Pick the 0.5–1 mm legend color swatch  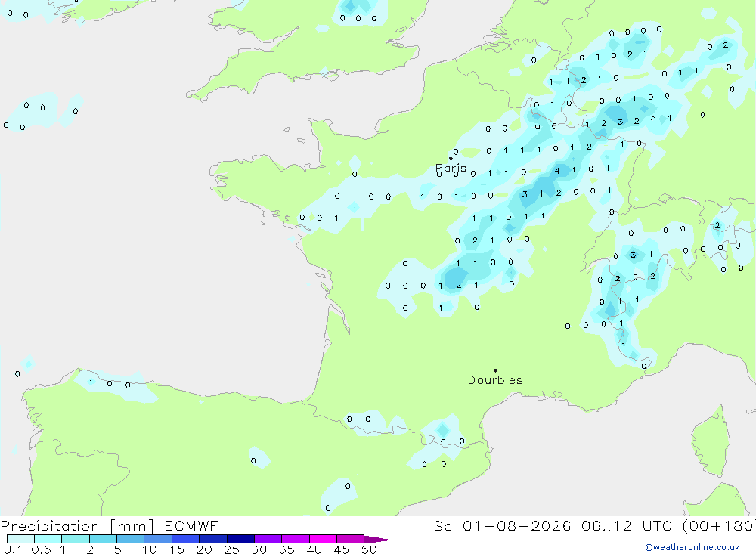tap(48, 539)
